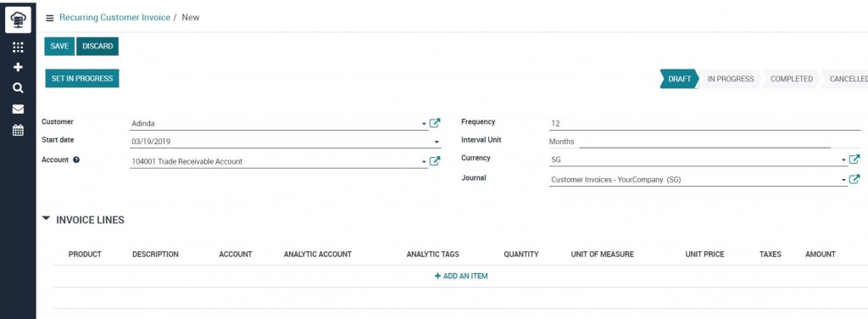Collapse the Invoice Lines section

(46, 219)
